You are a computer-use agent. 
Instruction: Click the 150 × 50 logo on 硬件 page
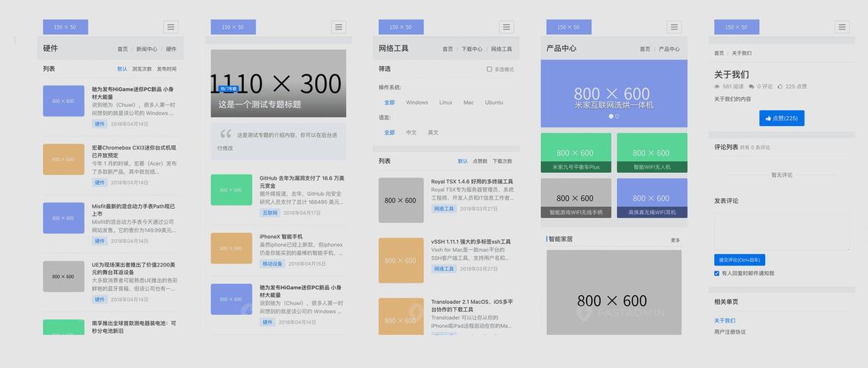point(66,27)
